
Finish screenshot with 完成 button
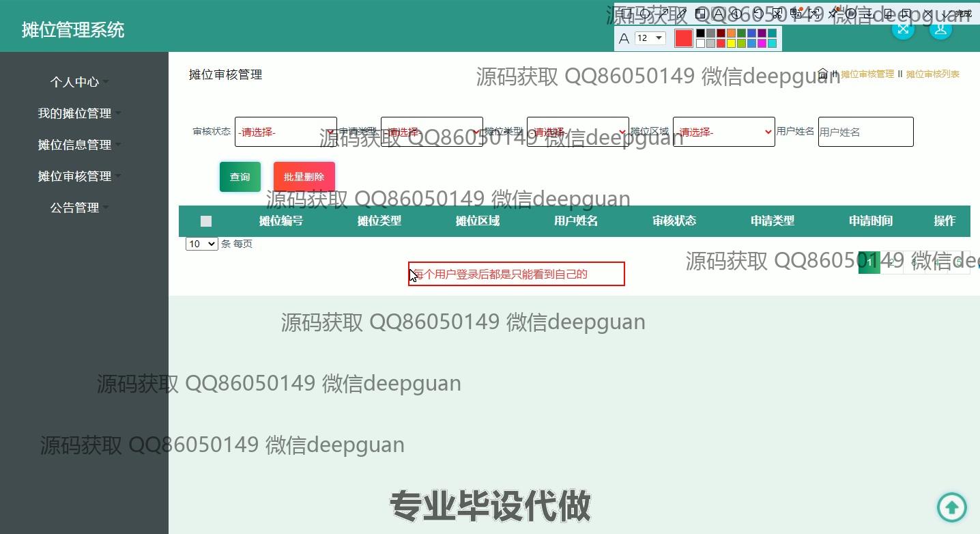click(x=957, y=14)
